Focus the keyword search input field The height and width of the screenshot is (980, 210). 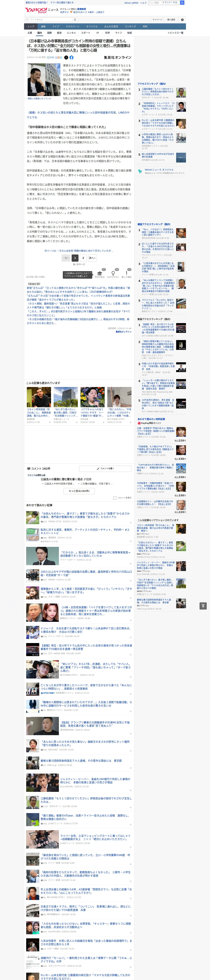point(49,19)
